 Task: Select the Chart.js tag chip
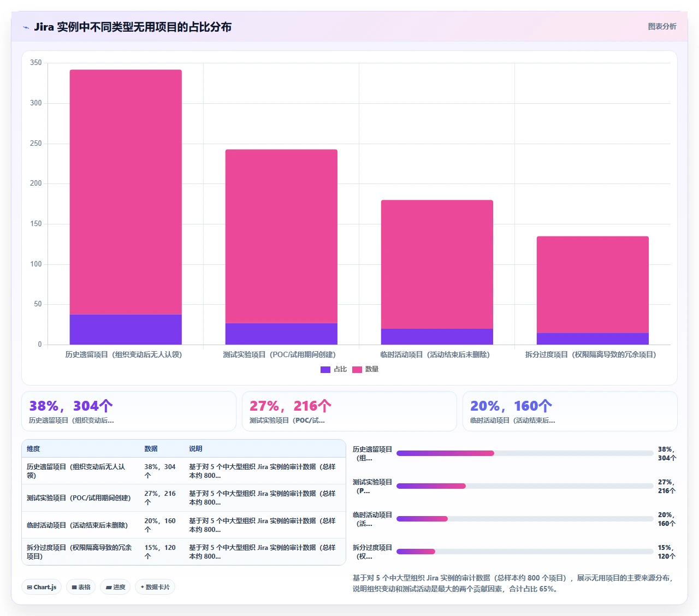coord(42,587)
